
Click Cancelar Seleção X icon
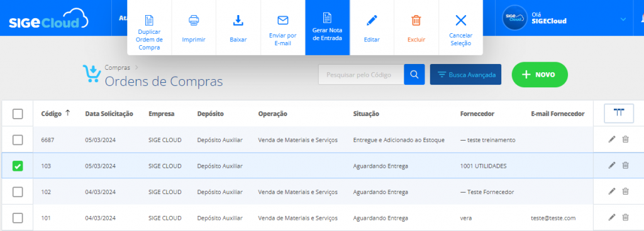pos(461,20)
